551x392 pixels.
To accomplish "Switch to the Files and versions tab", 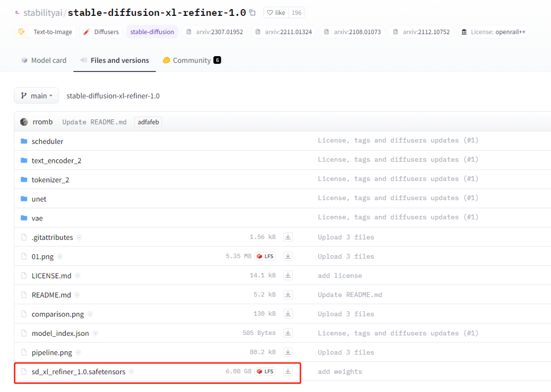I will coord(115,60).
